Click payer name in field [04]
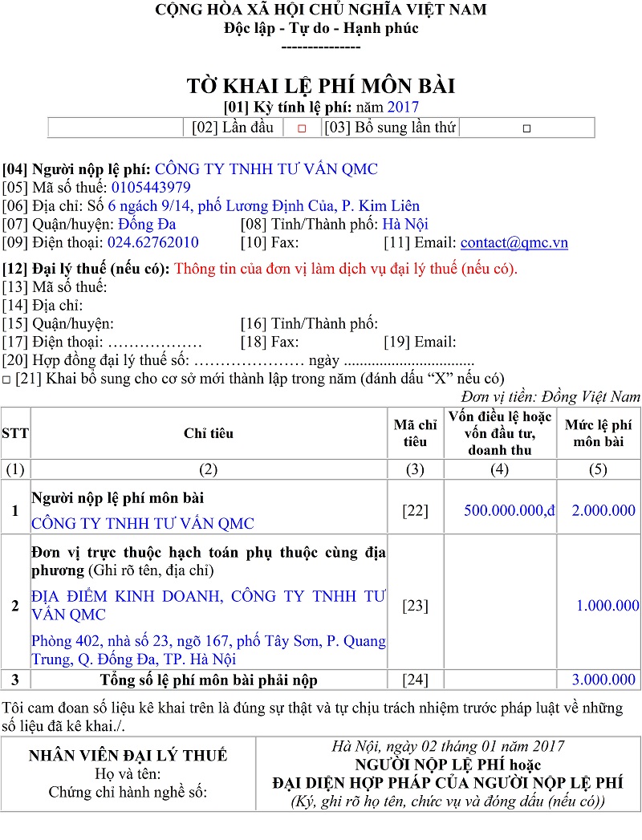 [x=266, y=169]
